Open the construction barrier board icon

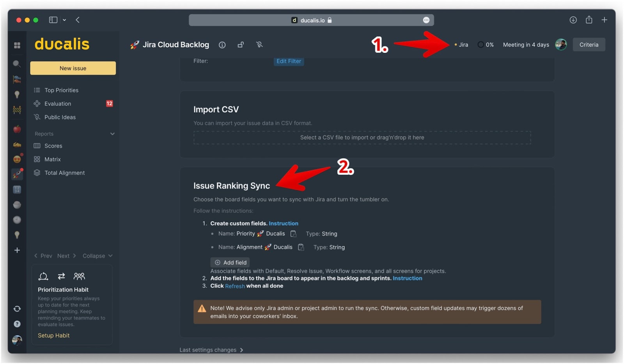pos(17,110)
